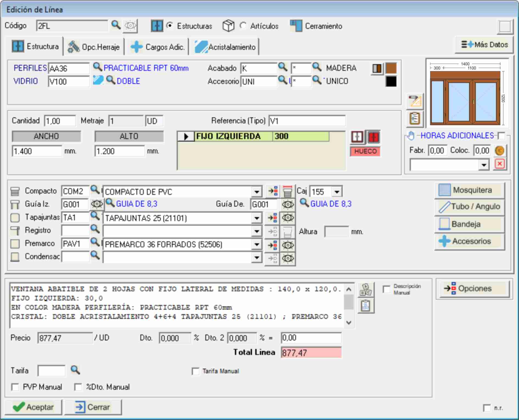Viewport: 519px width, 420px height.
Task: Click the clipboard icon next to the description
Action: [366, 306]
